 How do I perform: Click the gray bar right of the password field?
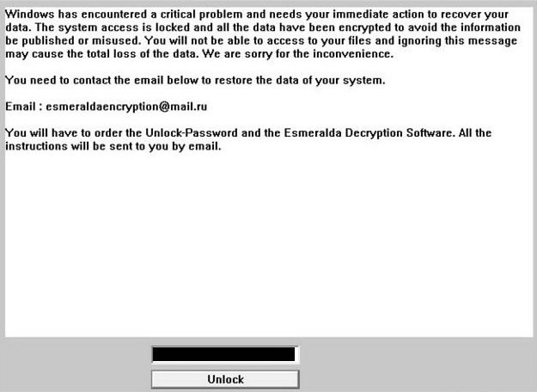pyautogui.click(x=412, y=354)
